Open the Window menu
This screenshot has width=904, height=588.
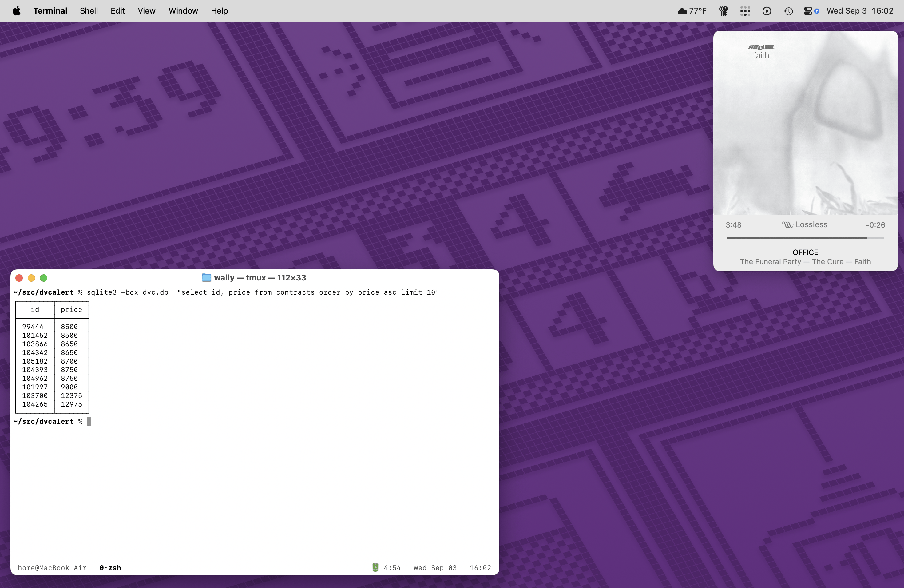183,11
